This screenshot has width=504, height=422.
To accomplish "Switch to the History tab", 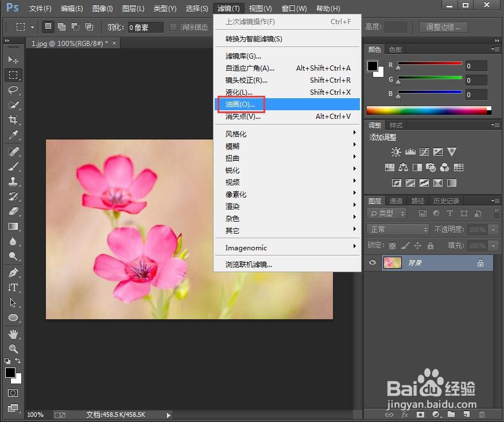I will coord(446,201).
